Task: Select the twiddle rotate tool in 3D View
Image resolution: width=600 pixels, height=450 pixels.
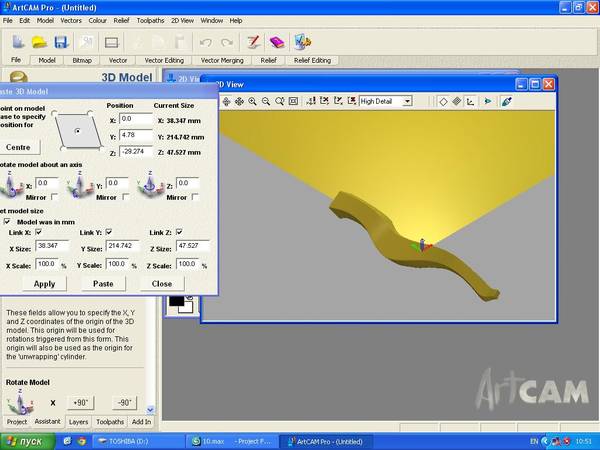Action: 226,101
